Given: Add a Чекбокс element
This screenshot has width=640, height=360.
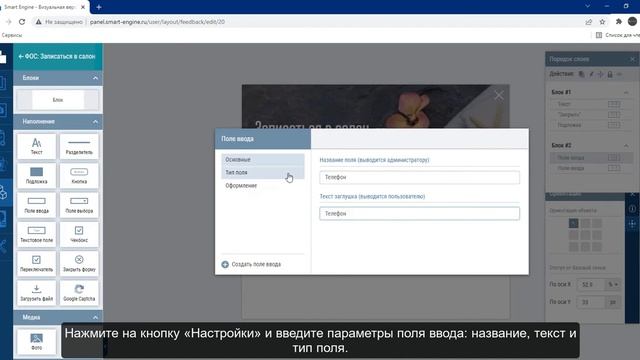Looking at the screenshot, I should pyautogui.click(x=79, y=234).
